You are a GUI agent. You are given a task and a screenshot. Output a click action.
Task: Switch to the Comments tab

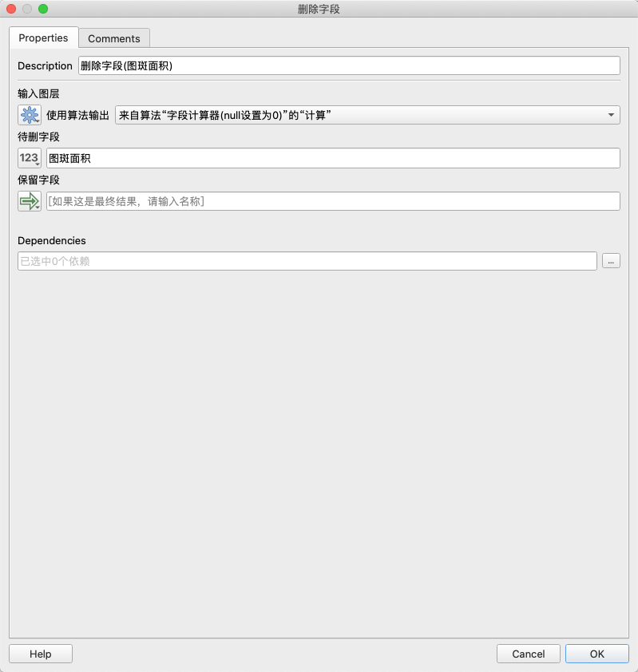tap(113, 38)
